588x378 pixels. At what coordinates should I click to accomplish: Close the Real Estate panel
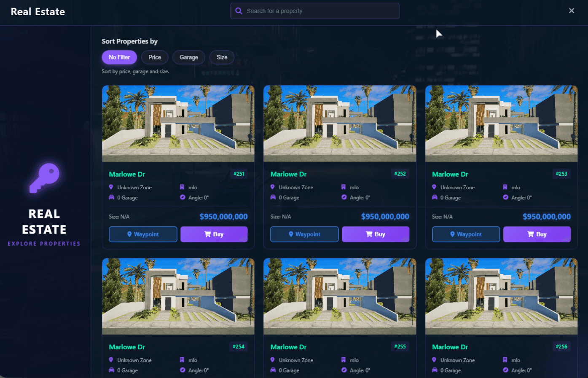(x=572, y=11)
